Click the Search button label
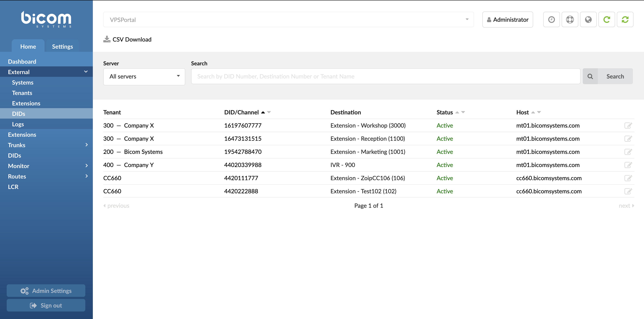Viewport: 644px width, 319px height. tap(615, 76)
